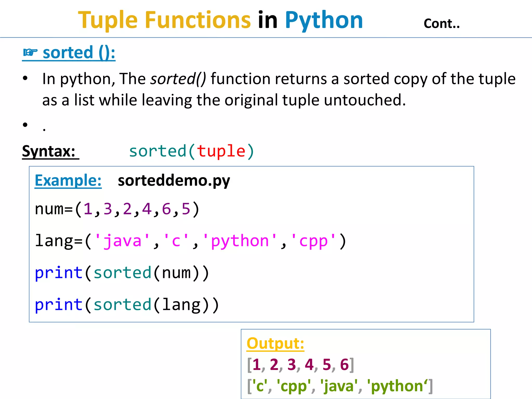Click the underlined 'Syntax:' label
Viewport: 532px width, 399px height.
pos(49,151)
